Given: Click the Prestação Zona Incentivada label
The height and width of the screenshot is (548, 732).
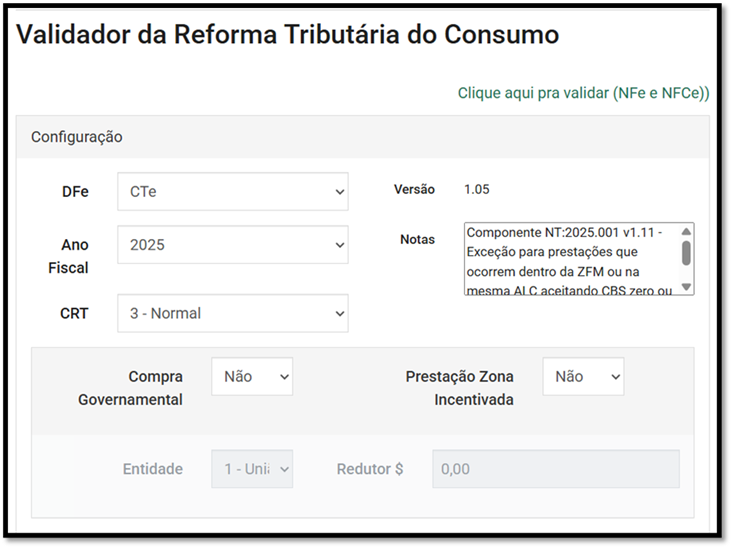Looking at the screenshot, I should pos(459,388).
